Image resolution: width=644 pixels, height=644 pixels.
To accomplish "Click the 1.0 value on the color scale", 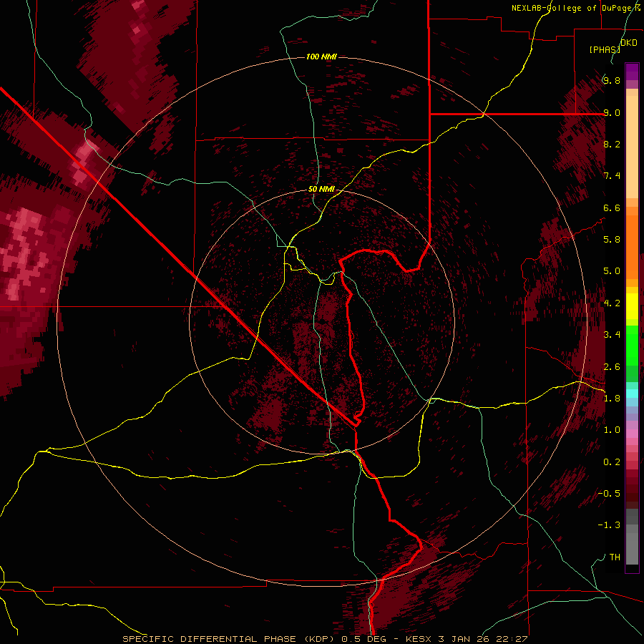I will coord(612,430).
